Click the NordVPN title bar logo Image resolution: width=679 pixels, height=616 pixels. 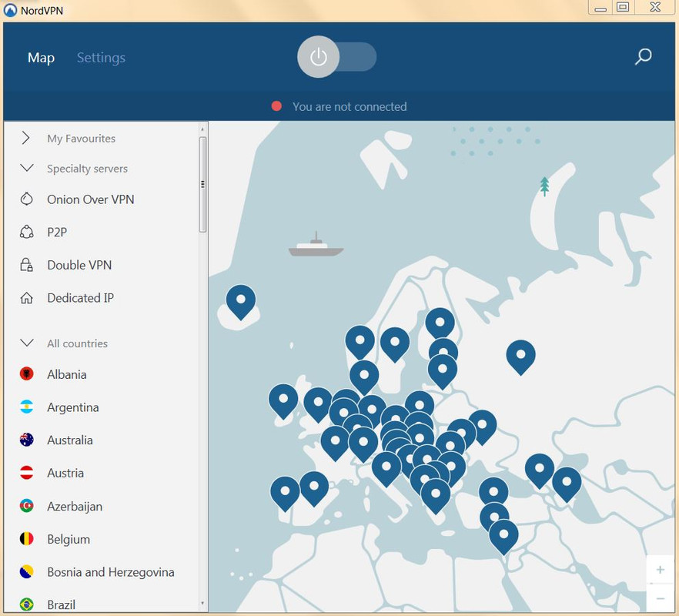(11, 10)
